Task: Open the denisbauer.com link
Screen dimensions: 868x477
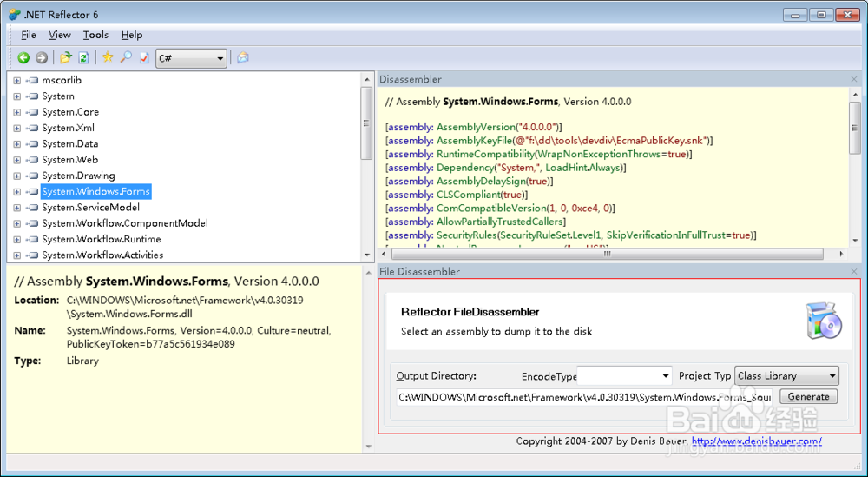Action: tap(757, 441)
